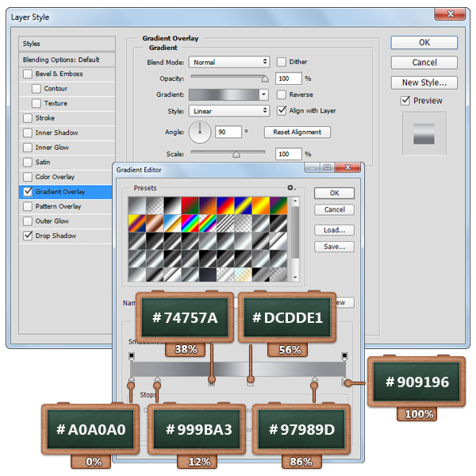Select the Red, Green gradient preset
476x476 pixels.
[189, 204]
